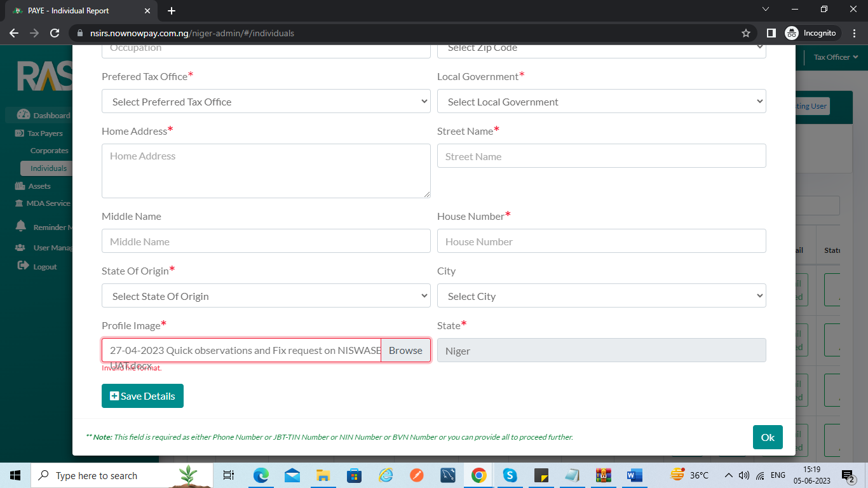Click the House Number field
The width and height of the screenshot is (868, 488).
[x=602, y=241]
